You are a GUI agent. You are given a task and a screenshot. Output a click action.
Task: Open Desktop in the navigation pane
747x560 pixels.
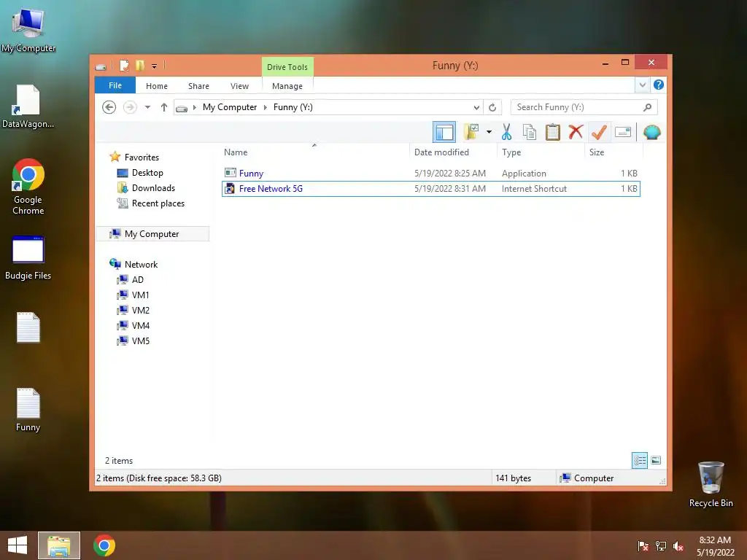click(147, 173)
